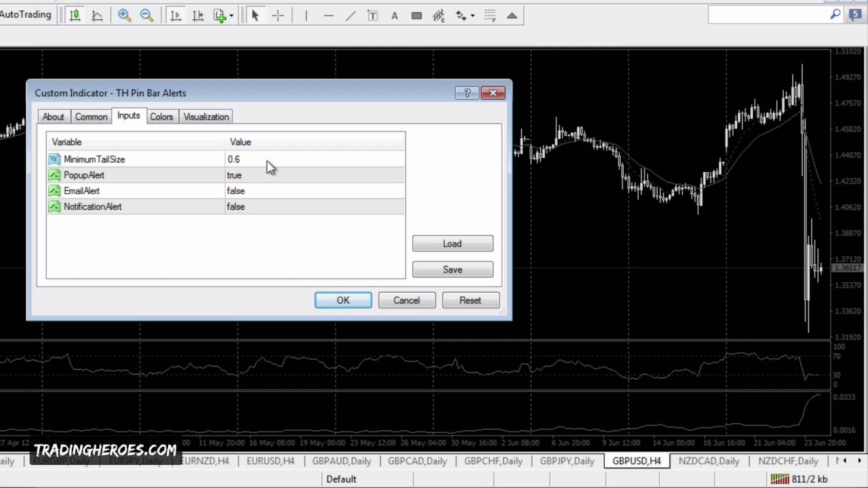The width and height of the screenshot is (868, 488).
Task: Open the Common tab
Action: [x=91, y=117]
